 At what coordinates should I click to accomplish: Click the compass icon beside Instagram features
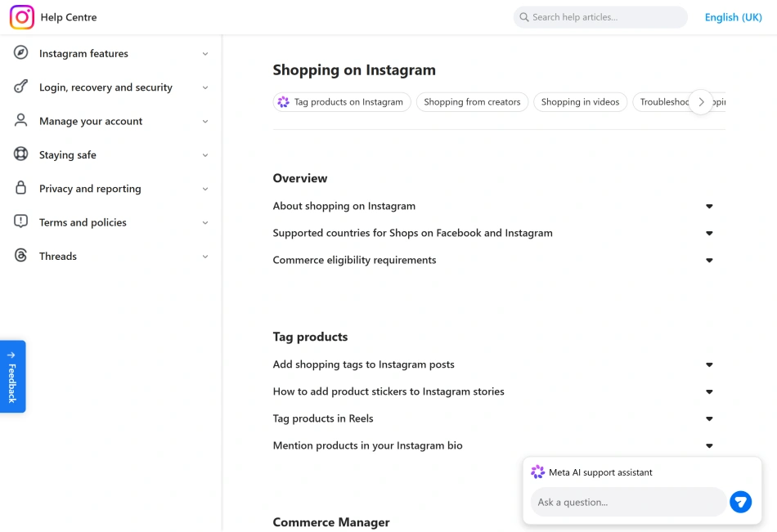(20, 52)
